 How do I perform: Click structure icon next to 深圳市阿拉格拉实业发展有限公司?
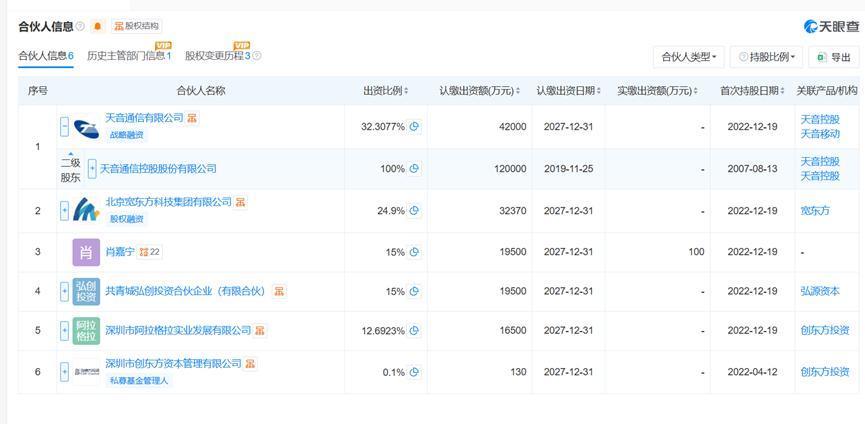pos(260,330)
